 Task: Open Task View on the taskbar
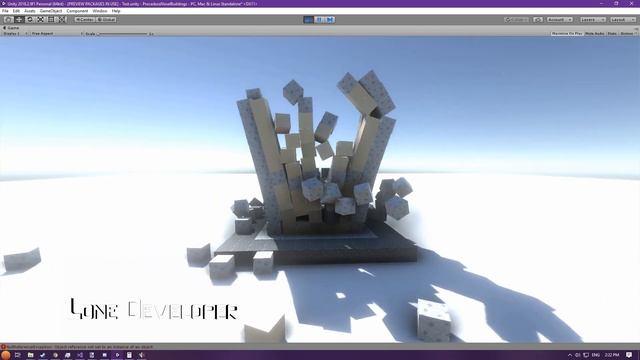[18, 355]
